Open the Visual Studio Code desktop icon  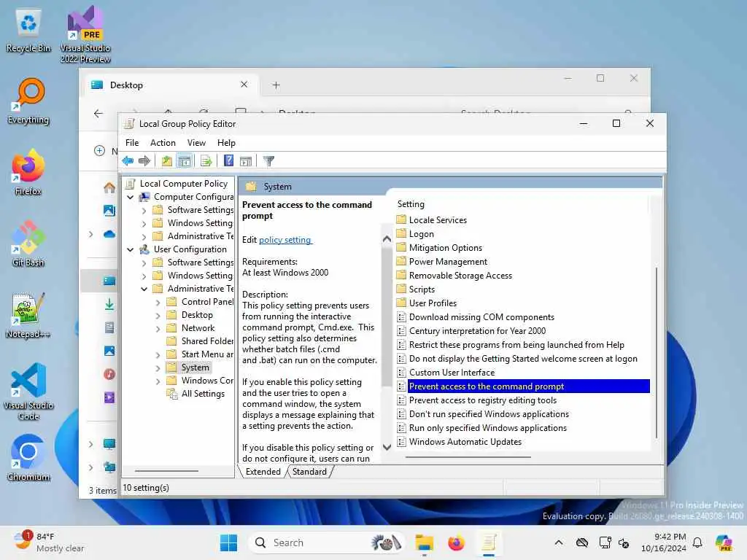click(x=28, y=392)
